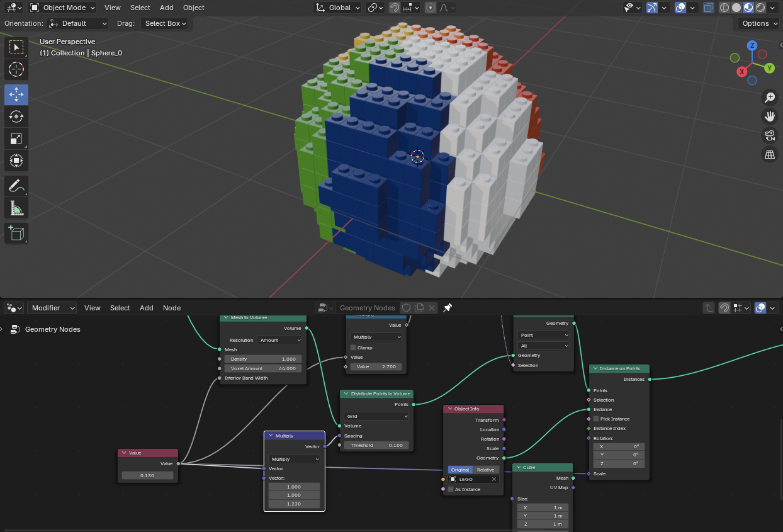Viewport: 783px width, 532px height.
Task: Open the 3D viewport View menu
Action: click(x=113, y=8)
